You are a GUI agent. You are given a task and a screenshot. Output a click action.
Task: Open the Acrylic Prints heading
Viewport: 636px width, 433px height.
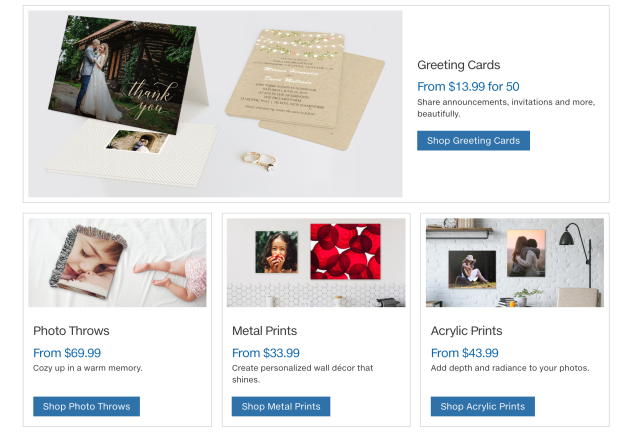[466, 331]
